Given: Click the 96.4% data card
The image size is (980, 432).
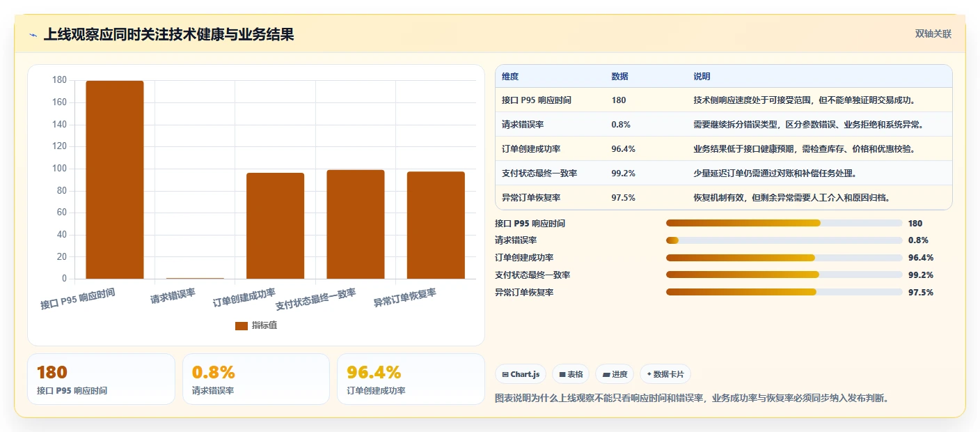Looking at the screenshot, I should tap(411, 379).
